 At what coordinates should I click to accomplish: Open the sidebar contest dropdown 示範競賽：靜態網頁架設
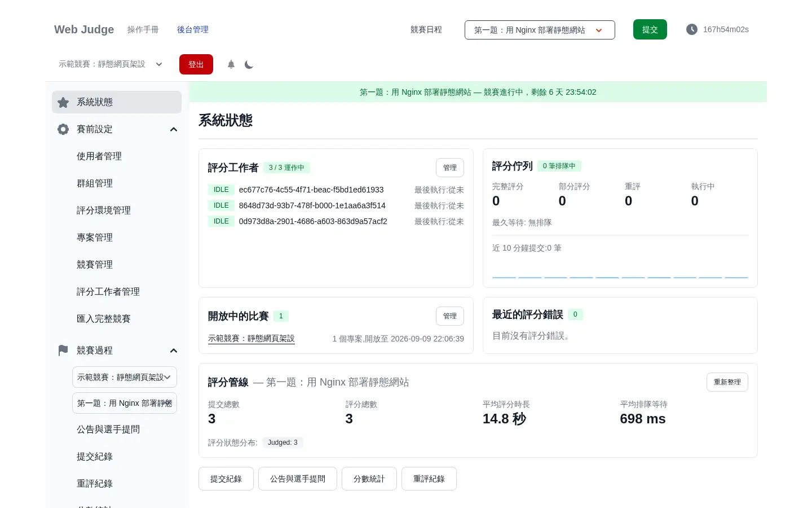point(125,377)
